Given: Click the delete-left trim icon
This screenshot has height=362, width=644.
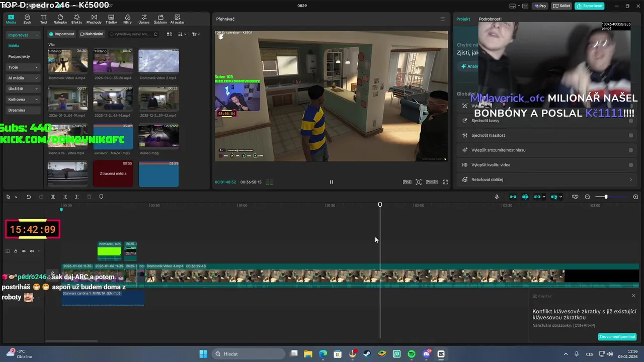Looking at the screenshot, I should [x=65, y=197].
